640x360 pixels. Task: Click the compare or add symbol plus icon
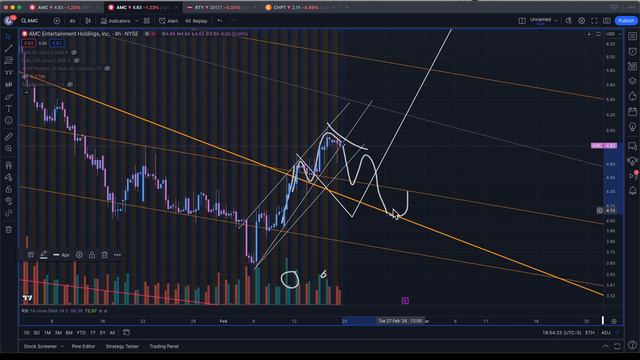[x=57, y=21]
